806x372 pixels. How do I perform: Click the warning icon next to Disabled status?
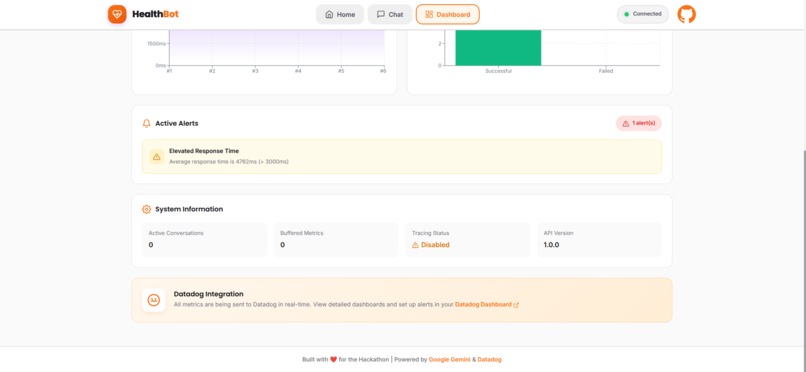[415, 245]
